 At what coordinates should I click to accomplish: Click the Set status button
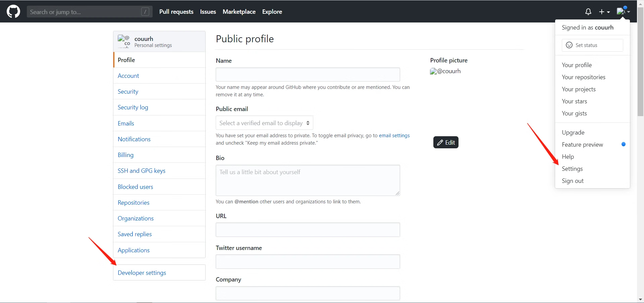tap(592, 45)
